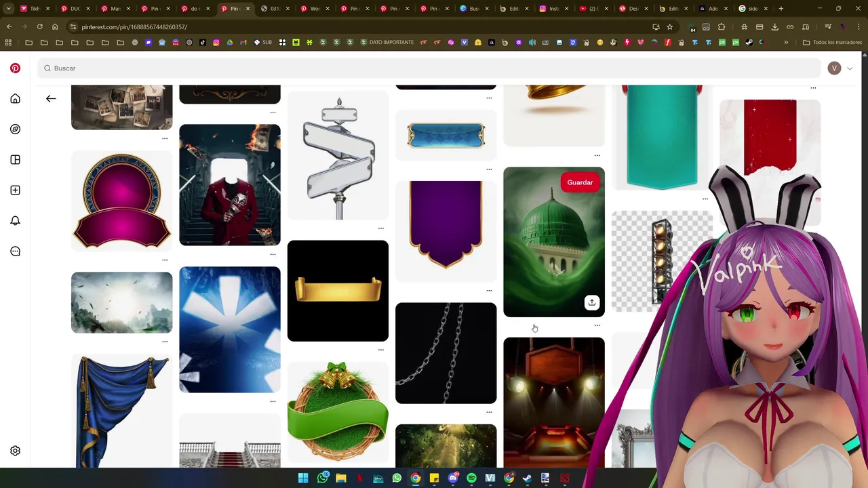This screenshot has height=488, width=868.
Task: Open the three-dot menu under the street sign pin
Action: pos(381,228)
